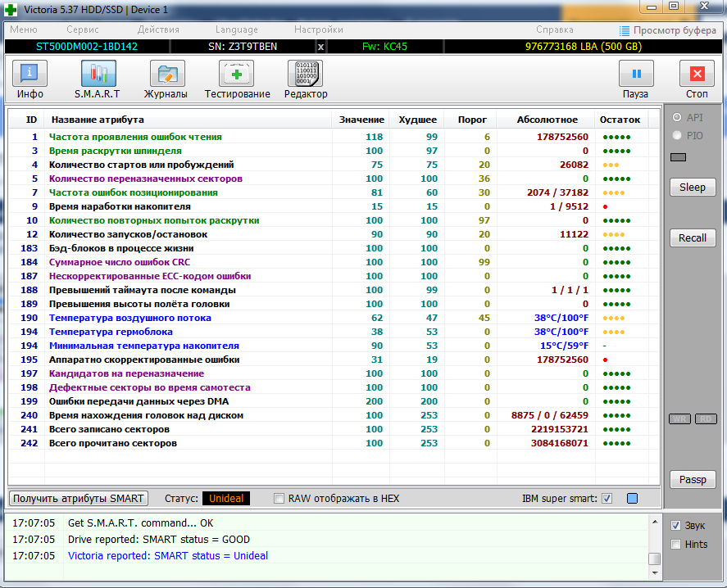Click the Recall button

click(x=693, y=237)
